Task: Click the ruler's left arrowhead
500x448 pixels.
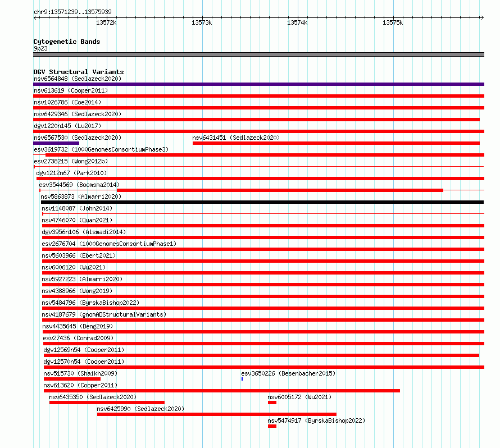Action: (35, 17)
